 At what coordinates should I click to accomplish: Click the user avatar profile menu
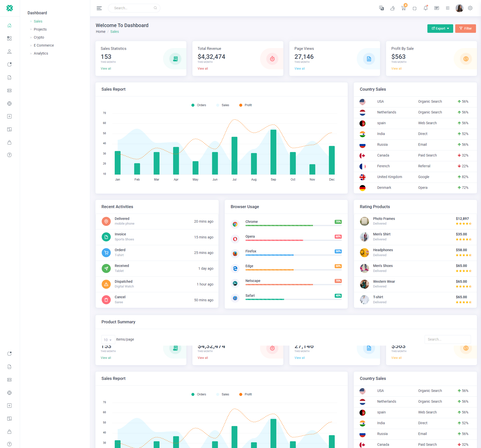click(459, 8)
